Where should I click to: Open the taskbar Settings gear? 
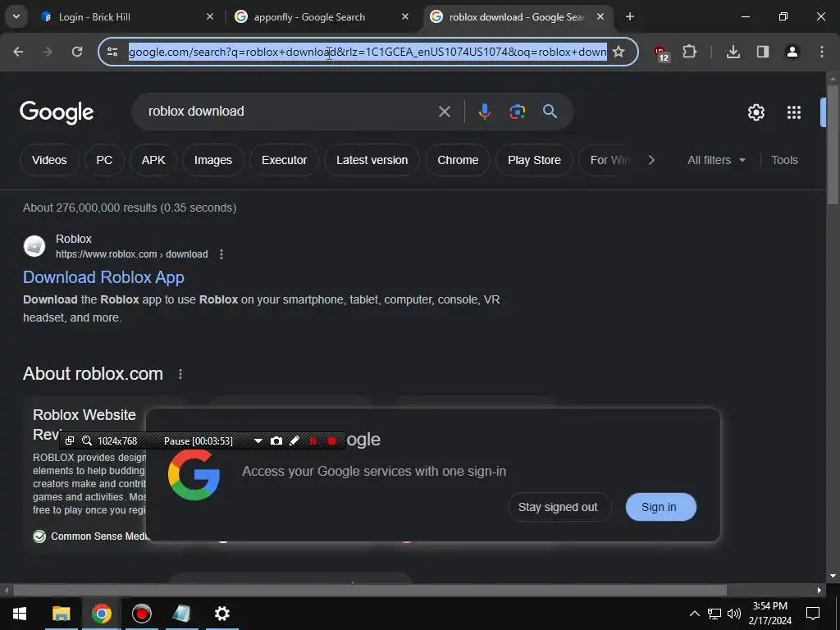(x=221, y=614)
